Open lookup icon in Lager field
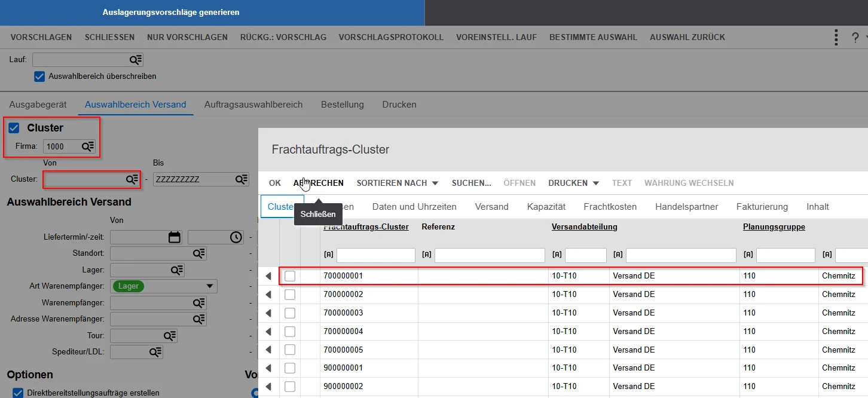868x398 pixels. 177,270
